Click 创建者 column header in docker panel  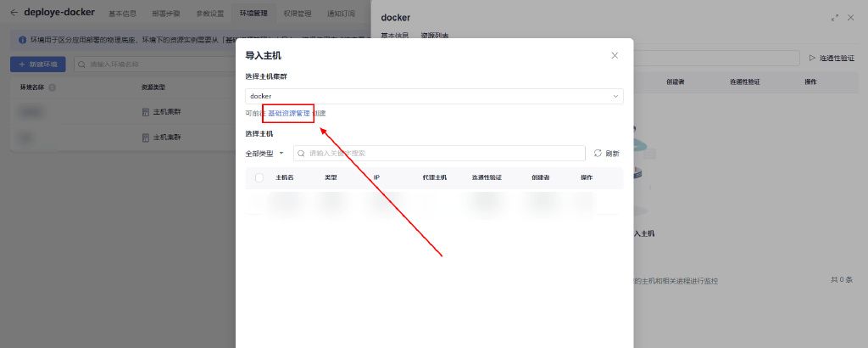[676, 82]
